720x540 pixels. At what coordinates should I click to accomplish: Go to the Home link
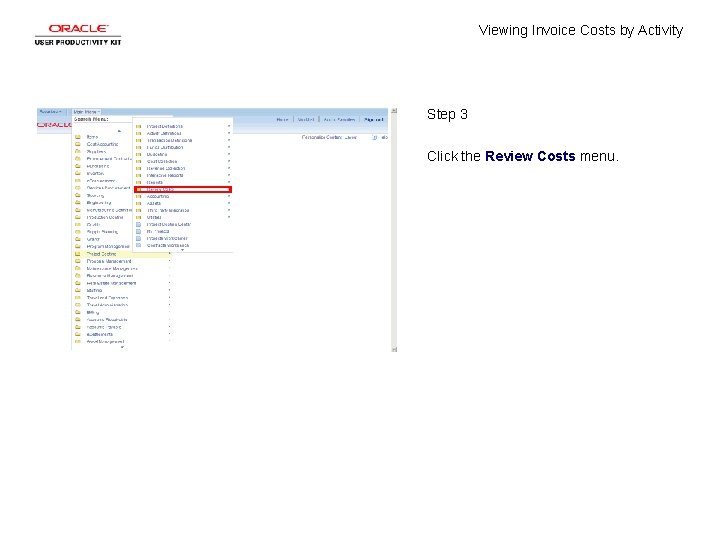click(282, 119)
